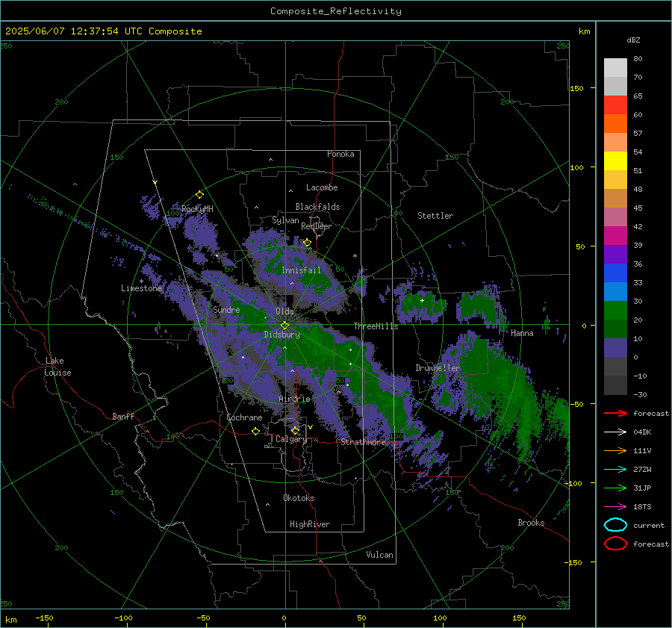Click the 'Ponoka' city label
Image resolution: width=672 pixels, height=628 pixels.
340,154
